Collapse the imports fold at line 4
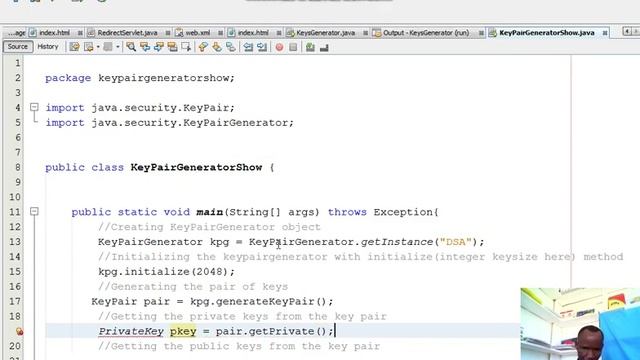The height and width of the screenshot is (360, 640). coord(34,107)
